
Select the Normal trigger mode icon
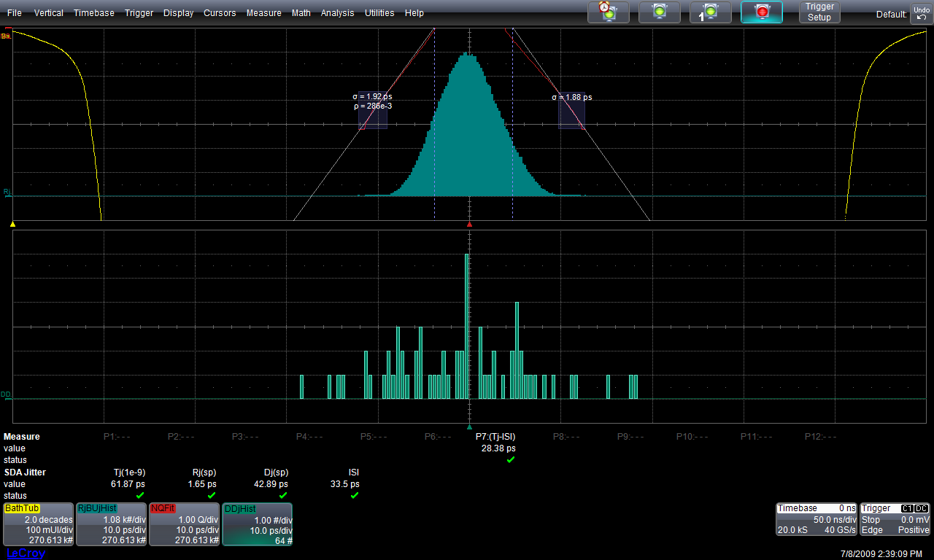[659, 12]
